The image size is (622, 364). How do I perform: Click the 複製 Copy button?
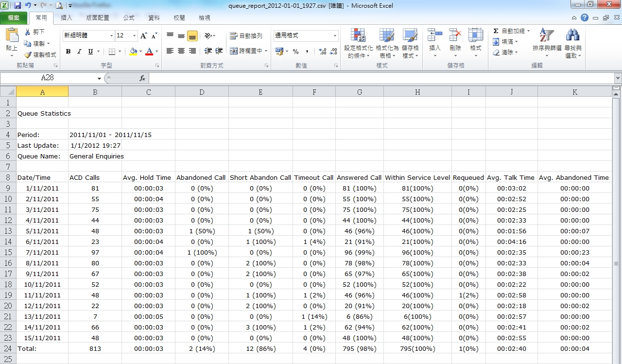[34, 44]
